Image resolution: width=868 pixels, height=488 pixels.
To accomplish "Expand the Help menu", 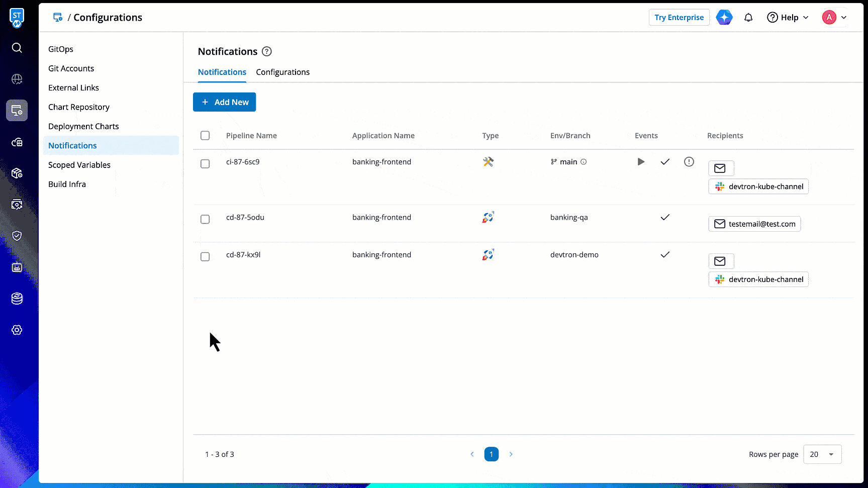I will click(788, 18).
